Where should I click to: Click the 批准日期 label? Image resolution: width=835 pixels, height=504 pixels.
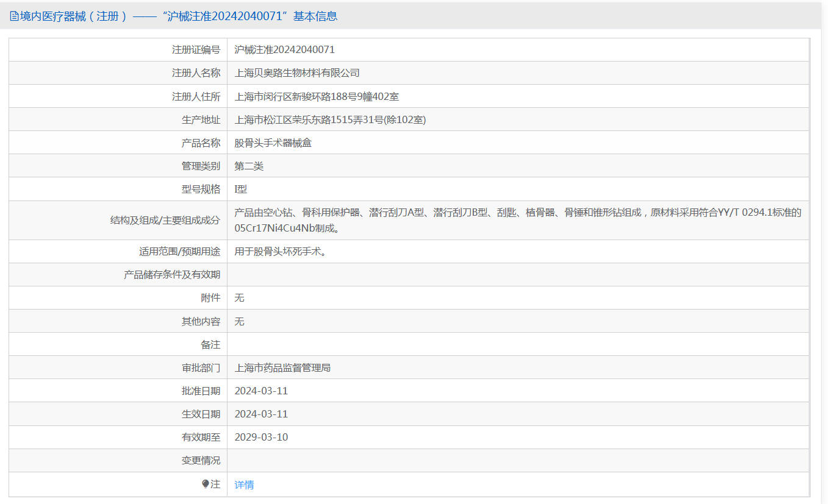201,391
